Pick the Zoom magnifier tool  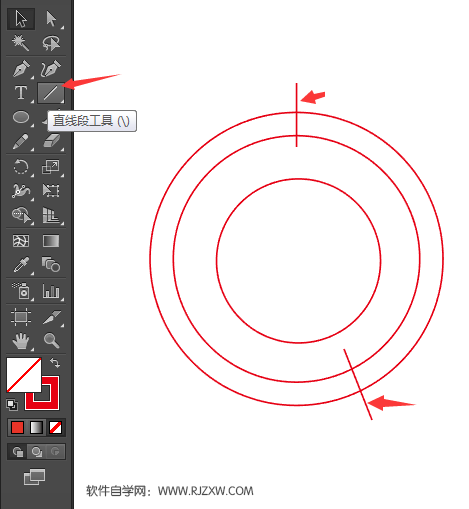(x=51, y=341)
